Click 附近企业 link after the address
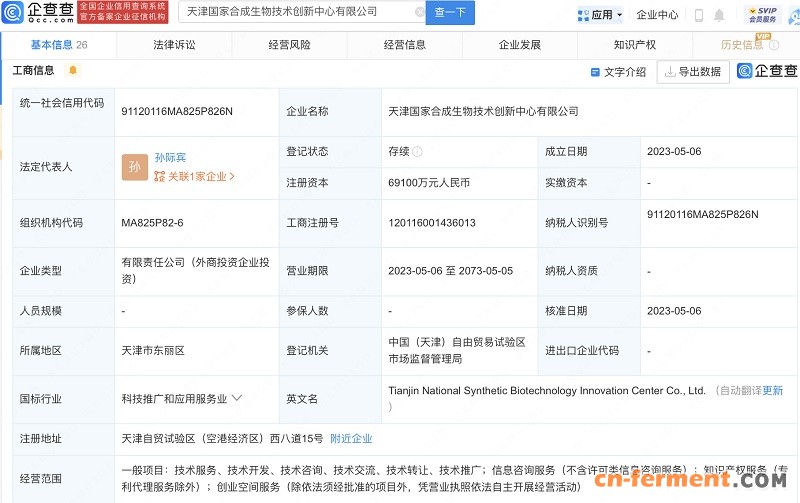The height and width of the screenshot is (503, 800). click(352, 439)
